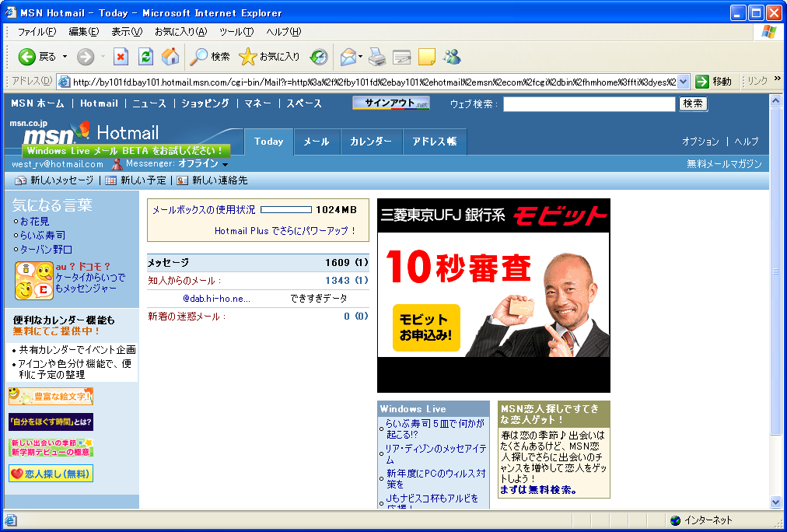Stop page loading with the red X icon
787x532 pixels.
(x=121, y=57)
